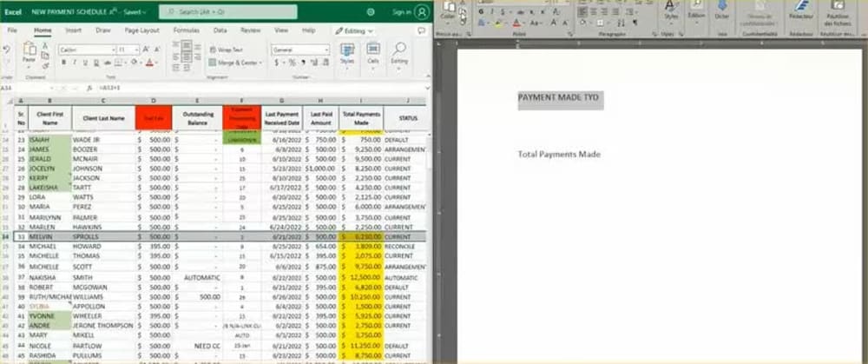Apply currency dollar format
The image size is (868, 364).
pyautogui.click(x=279, y=63)
